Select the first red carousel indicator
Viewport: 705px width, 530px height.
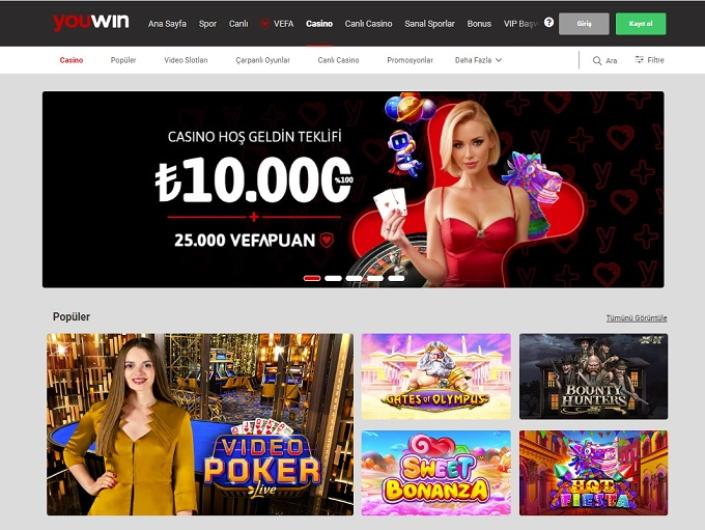312,278
